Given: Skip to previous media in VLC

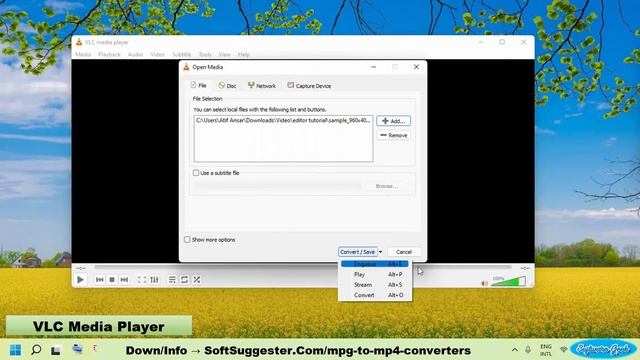Looking at the screenshot, I should [100, 280].
